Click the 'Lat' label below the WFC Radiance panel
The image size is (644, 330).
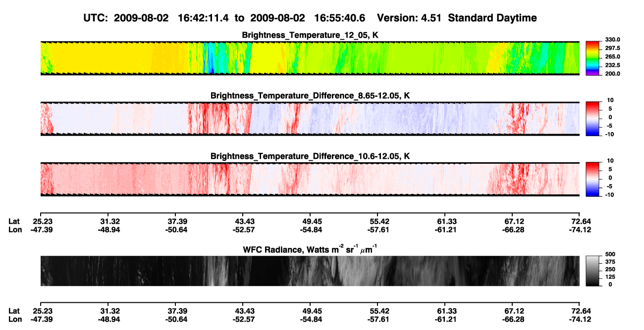[x=14, y=311]
